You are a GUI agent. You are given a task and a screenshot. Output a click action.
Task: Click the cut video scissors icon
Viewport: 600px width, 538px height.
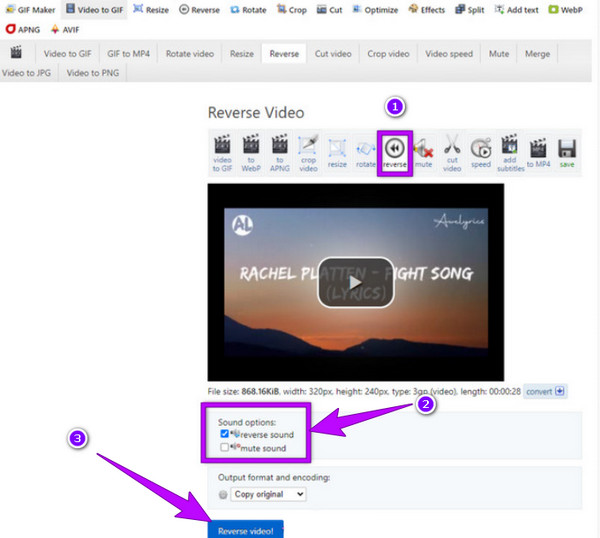[x=452, y=153]
